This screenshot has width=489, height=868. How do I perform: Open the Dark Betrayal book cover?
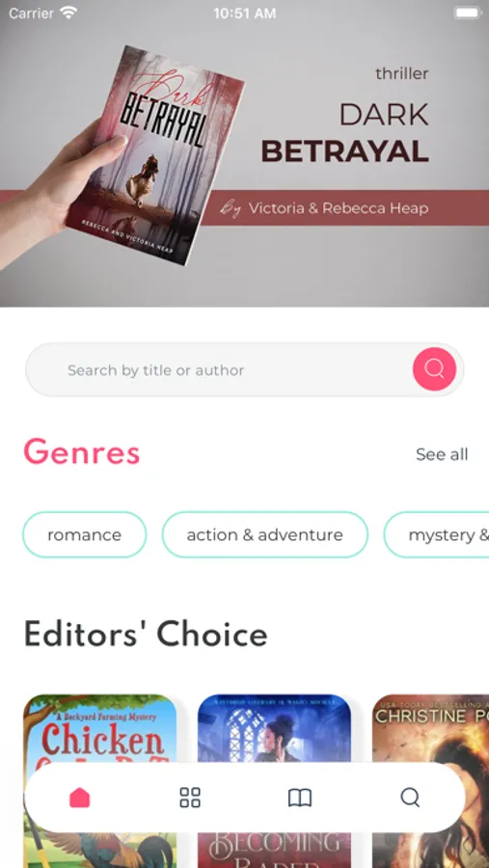coord(156,155)
